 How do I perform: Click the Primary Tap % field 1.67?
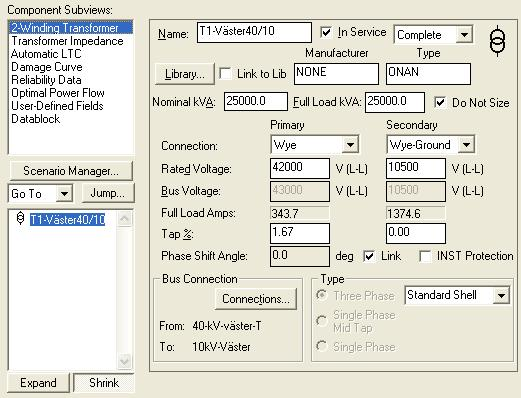[300, 233]
